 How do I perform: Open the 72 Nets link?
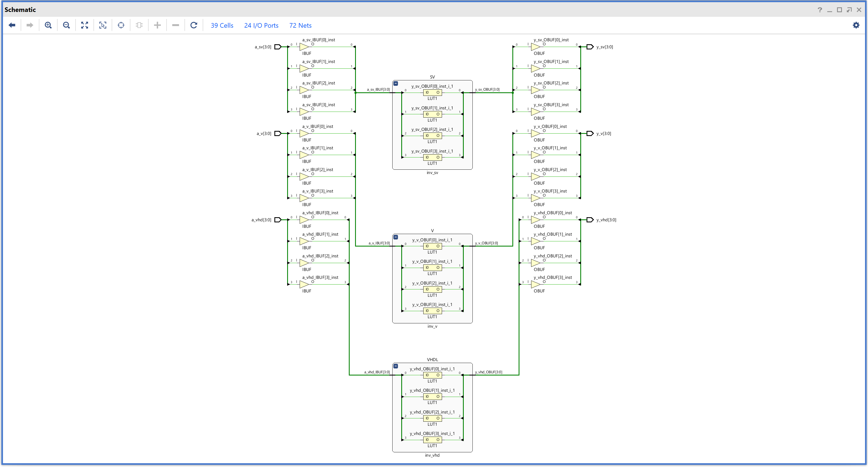(300, 26)
